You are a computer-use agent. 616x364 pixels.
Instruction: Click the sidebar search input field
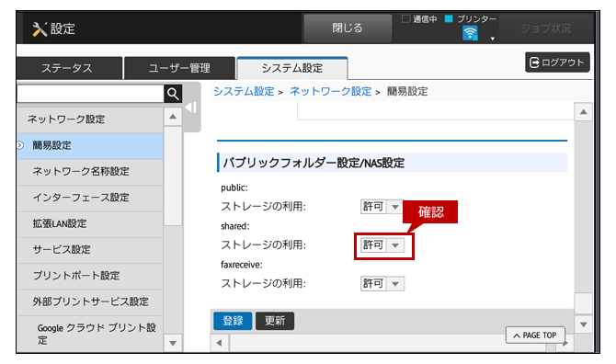90,94
